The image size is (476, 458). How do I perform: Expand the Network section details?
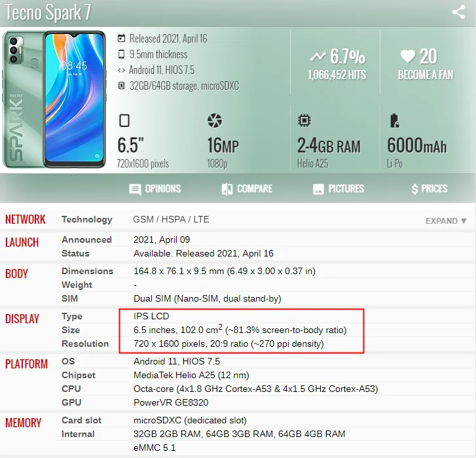tap(446, 220)
